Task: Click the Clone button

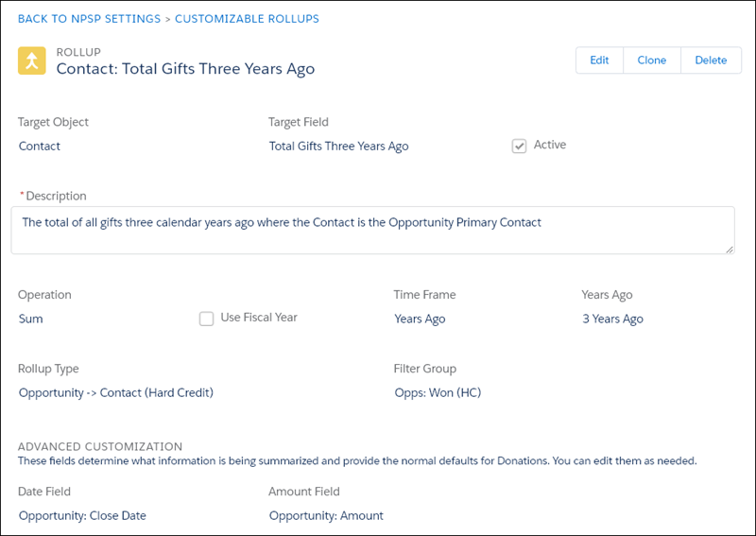Action: [652, 61]
